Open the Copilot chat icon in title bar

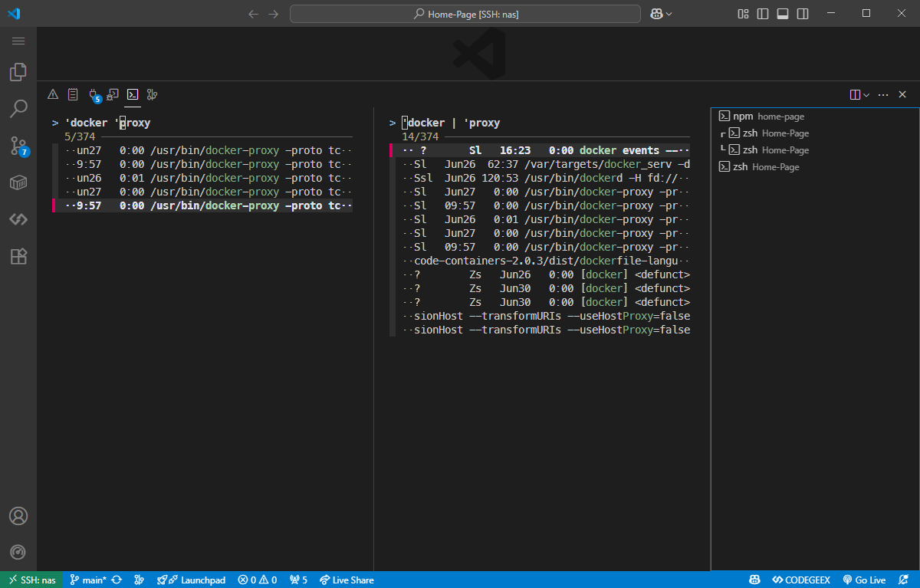[656, 14]
